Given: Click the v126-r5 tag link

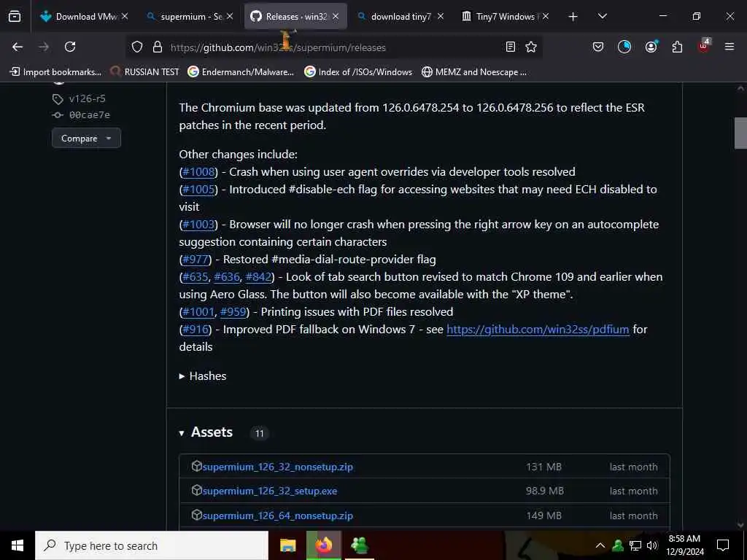Looking at the screenshot, I should click(88, 98).
